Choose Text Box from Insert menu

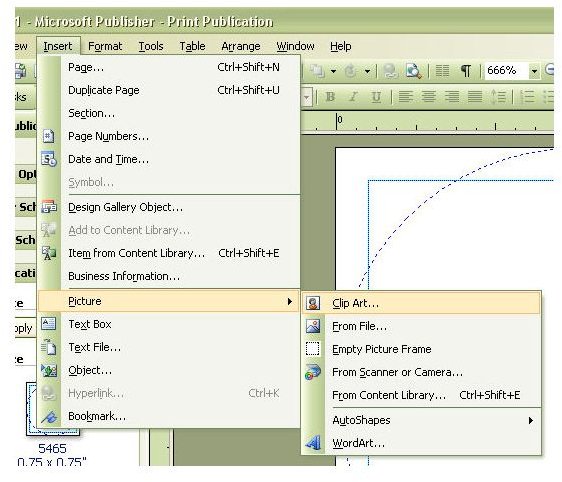pyautogui.click(x=168, y=324)
